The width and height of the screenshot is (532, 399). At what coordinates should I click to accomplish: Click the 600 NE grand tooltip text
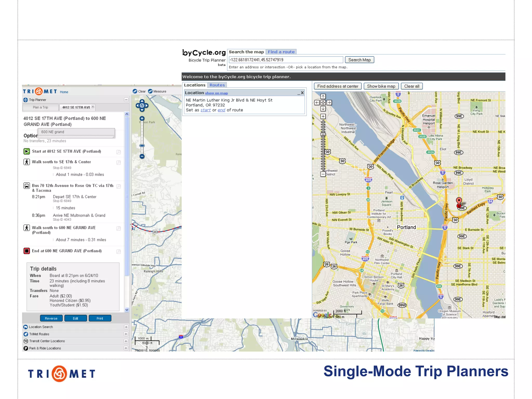pyautogui.click(x=53, y=132)
